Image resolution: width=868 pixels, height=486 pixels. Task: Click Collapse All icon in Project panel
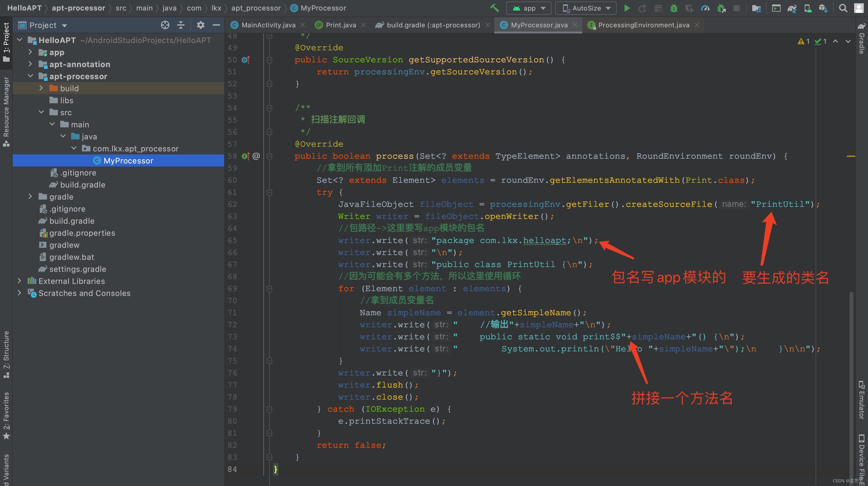click(181, 25)
